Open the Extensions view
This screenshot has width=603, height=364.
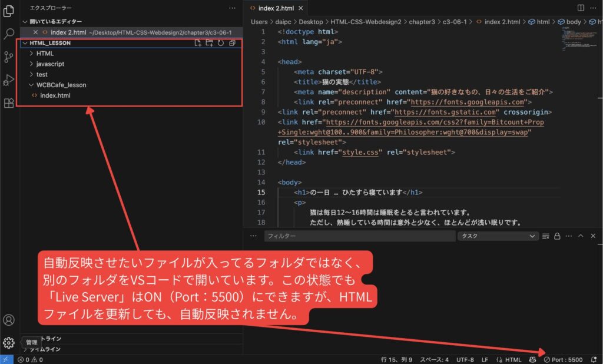tap(9, 103)
